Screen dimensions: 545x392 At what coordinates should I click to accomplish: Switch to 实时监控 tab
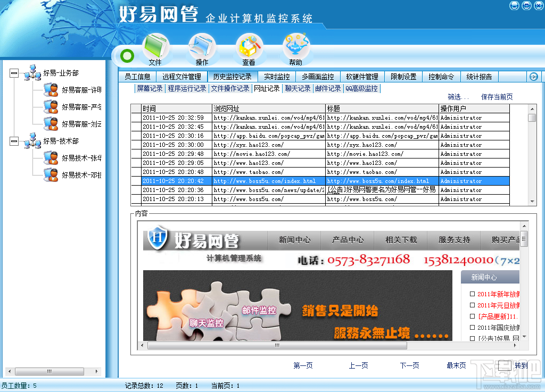tap(277, 77)
